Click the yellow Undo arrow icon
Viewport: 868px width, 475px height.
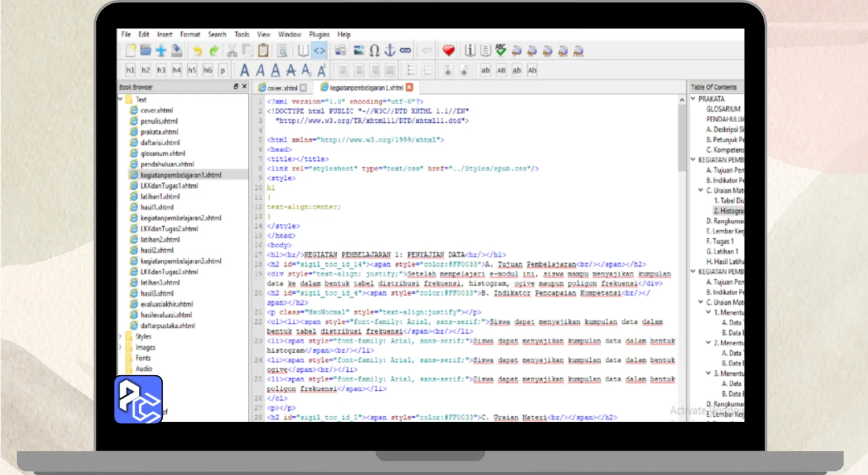[x=197, y=50]
